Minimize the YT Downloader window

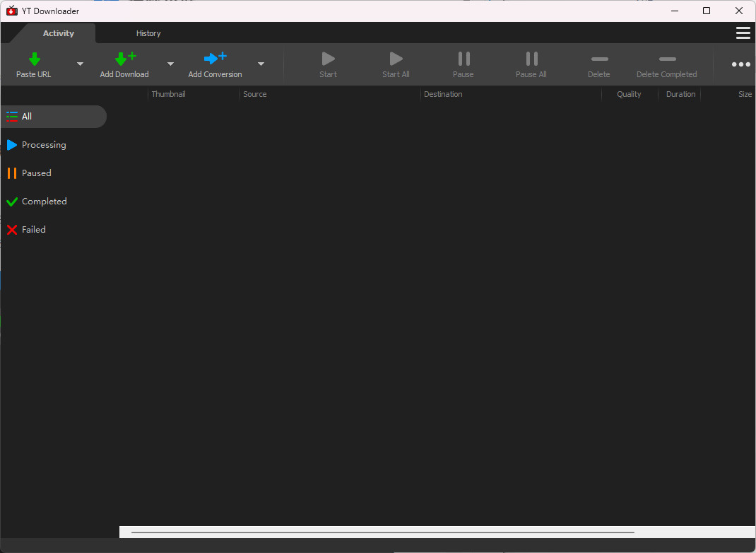[675, 11]
